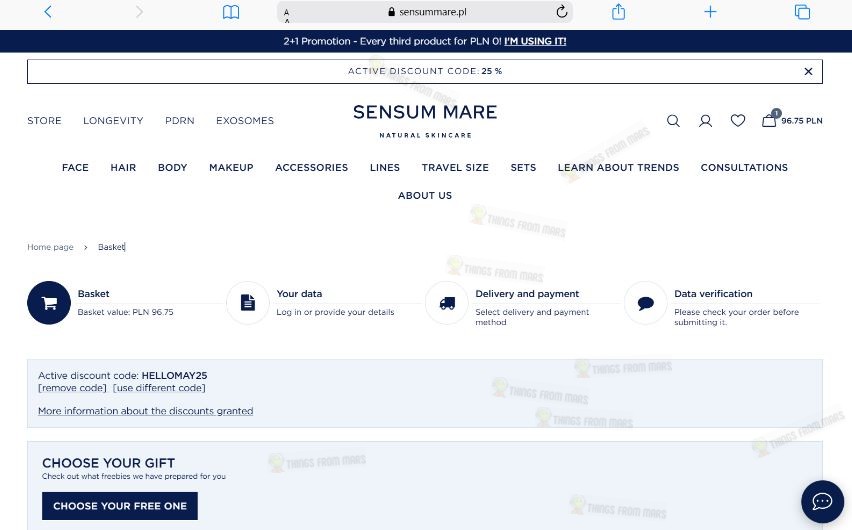Reload the page with refresh icon
Viewport: 852px width, 530px height.
click(x=562, y=11)
